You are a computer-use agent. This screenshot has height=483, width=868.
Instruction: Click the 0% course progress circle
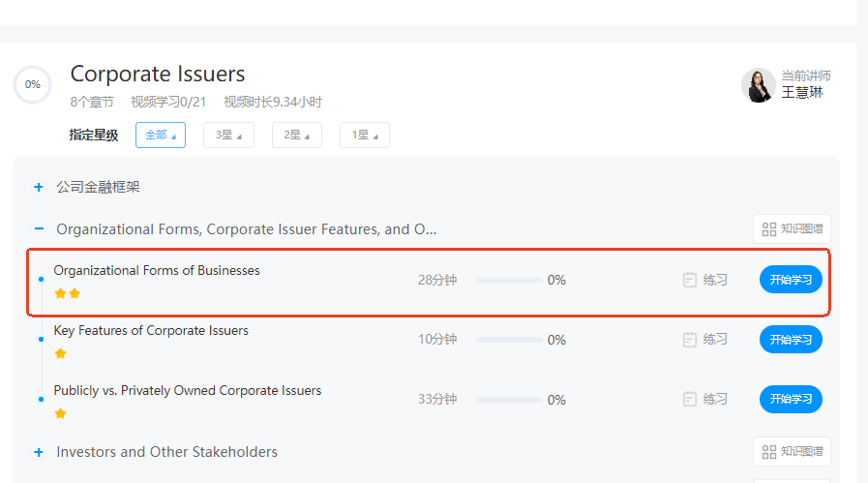pyautogui.click(x=33, y=85)
